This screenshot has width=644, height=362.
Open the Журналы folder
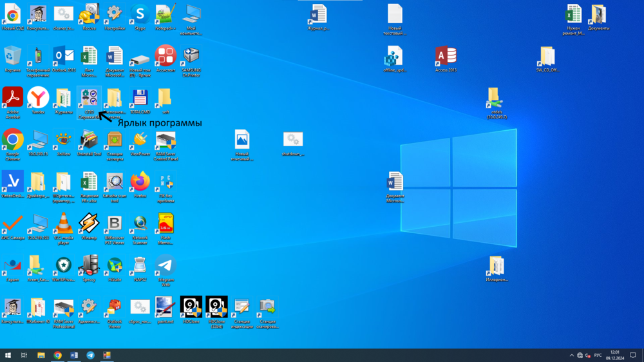64,101
